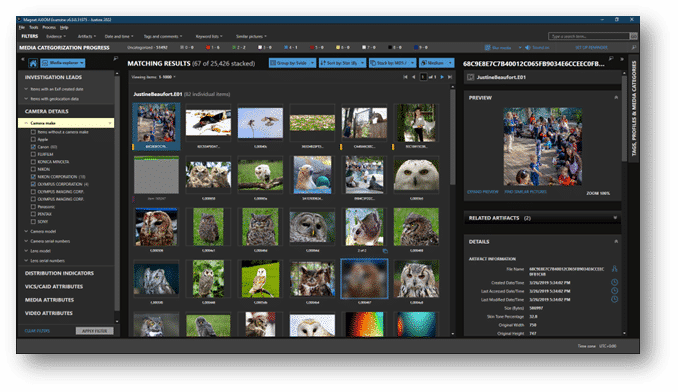Click the Blur media icon

click(487, 48)
